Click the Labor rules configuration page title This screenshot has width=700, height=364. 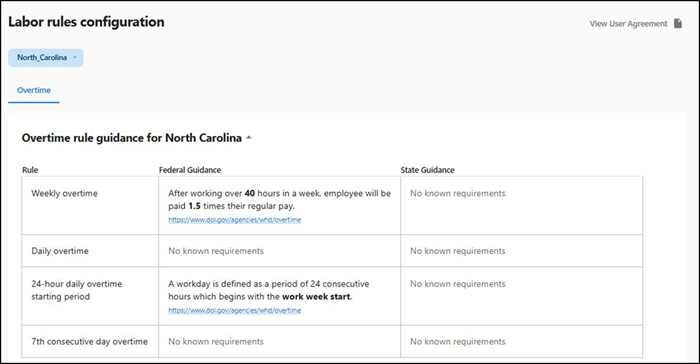tap(86, 22)
